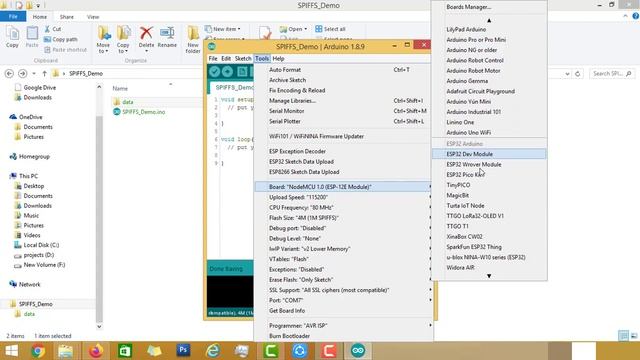640x360 pixels.
Task: Click the refresh icon in Explorer address bar
Action: coord(578,74)
